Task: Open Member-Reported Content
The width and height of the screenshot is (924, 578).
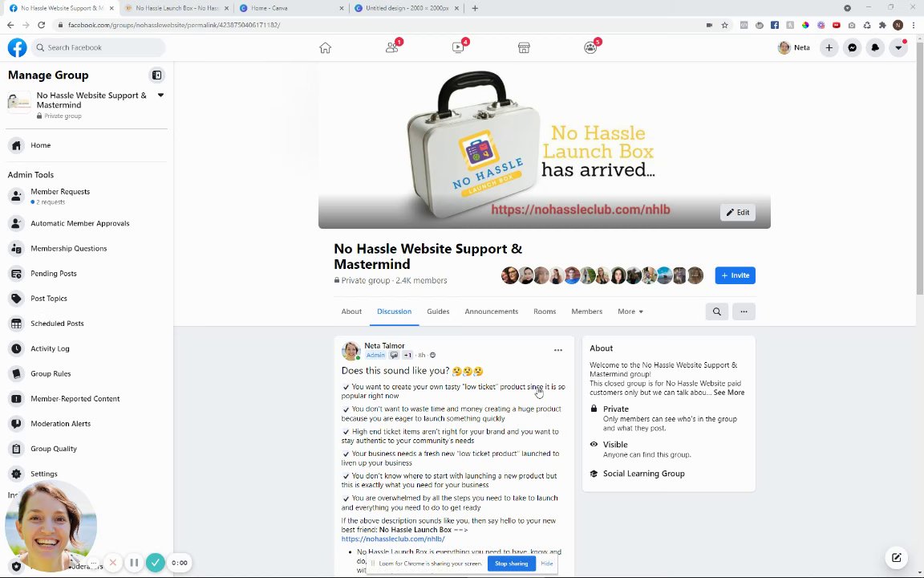Action: [87, 399]
